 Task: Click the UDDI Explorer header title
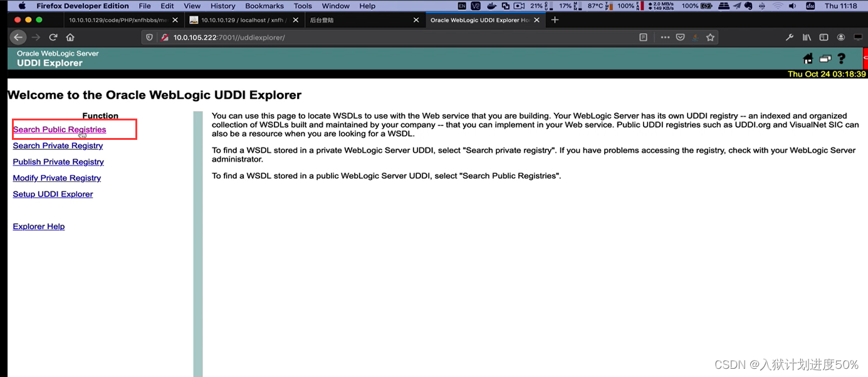tap(50, 63)
